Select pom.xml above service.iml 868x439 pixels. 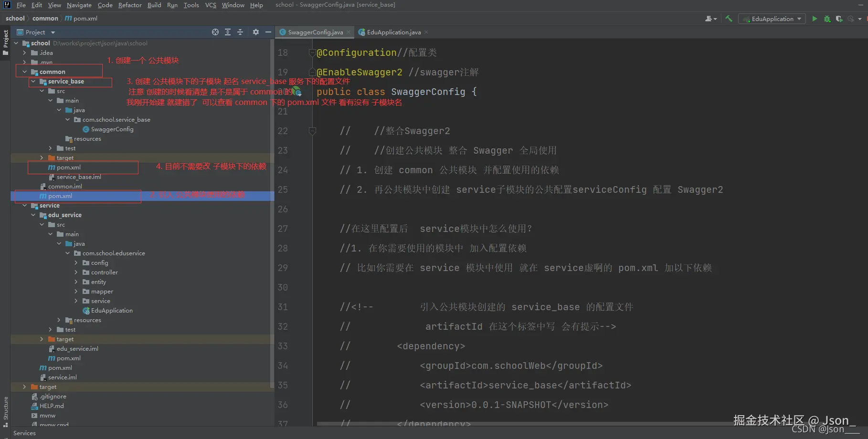point(56,368)
